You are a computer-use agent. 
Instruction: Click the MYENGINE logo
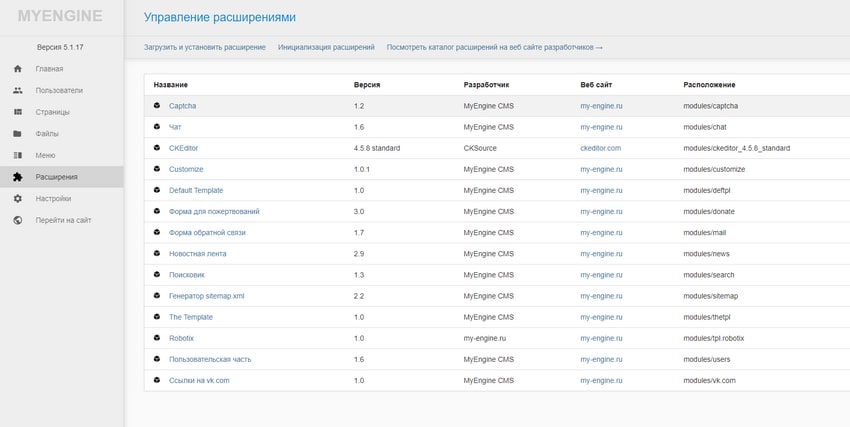[x=60, y=16]
